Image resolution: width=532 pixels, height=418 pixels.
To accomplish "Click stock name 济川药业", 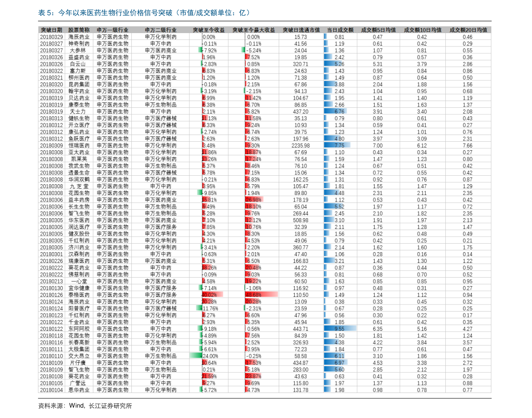I will (79, 247).
